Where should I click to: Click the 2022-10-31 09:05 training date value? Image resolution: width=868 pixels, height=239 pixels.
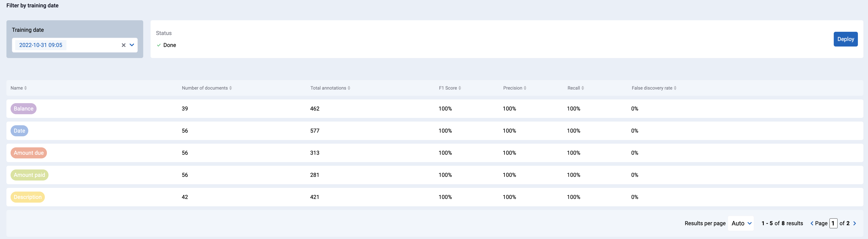[x=41, y=45]
